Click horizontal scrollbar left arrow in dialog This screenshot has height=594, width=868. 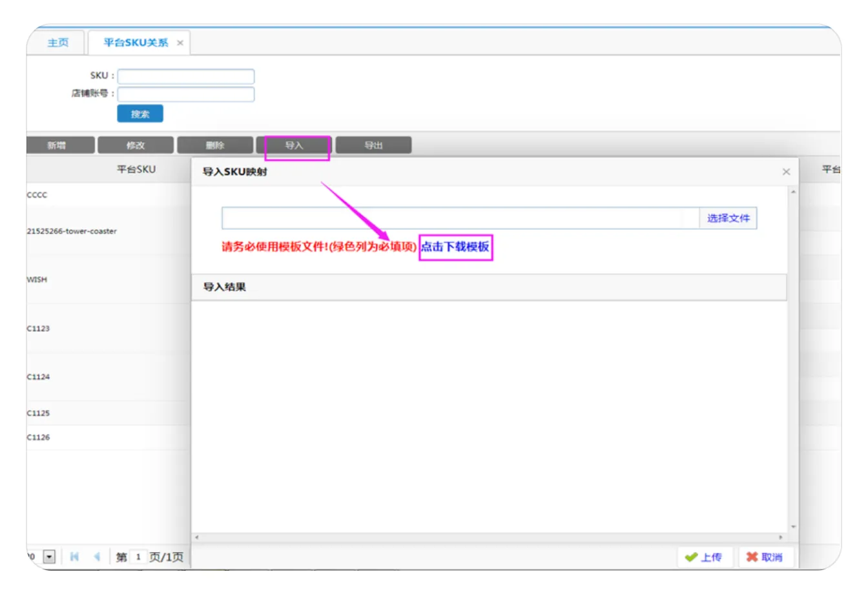pyautogui.click(x=197, y=537)
